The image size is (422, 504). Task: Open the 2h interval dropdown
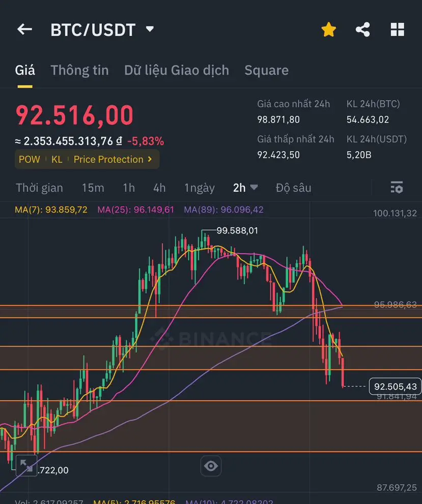(x=245, y=188)
